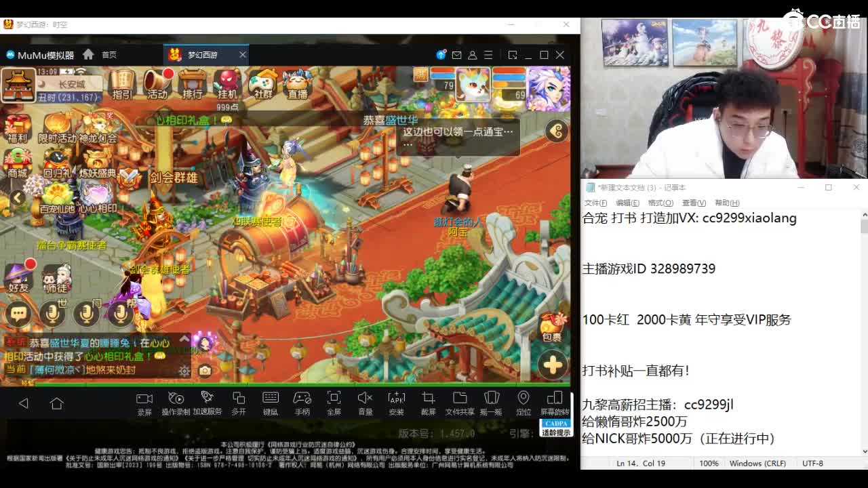Click the round swirl button near the dialog bubble

(x=557, y=131)
